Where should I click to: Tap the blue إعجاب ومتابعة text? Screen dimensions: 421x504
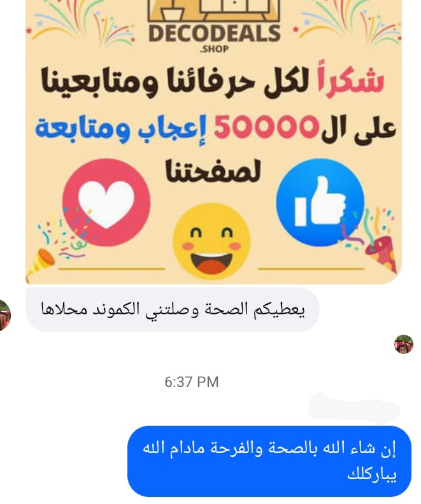pos(120,129)
